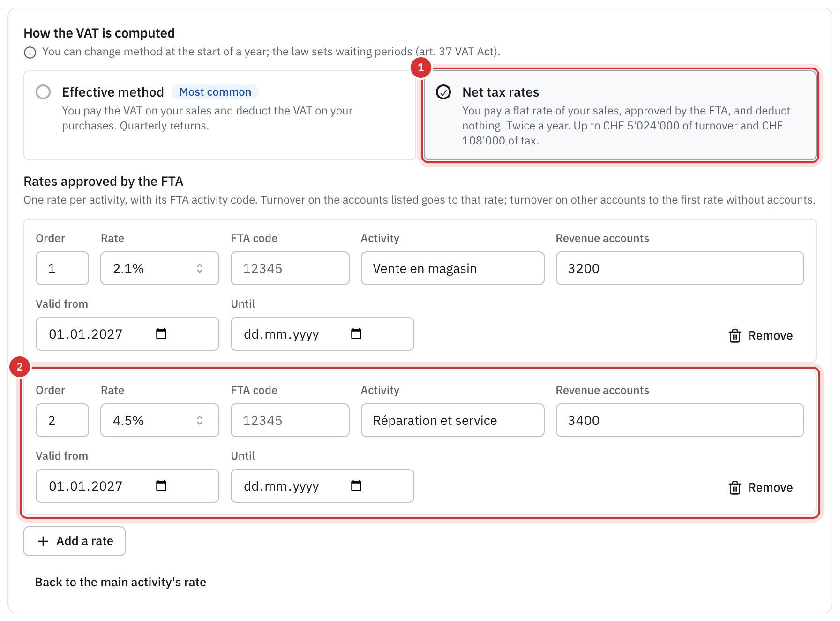840x621 pixels.
Task: Focus the Revenue accounts field showing 3400
Action: click(680, 420)
